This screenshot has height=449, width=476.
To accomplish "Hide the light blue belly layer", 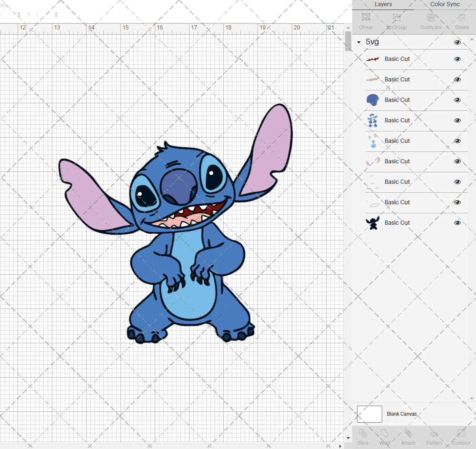I will click(x=457, y=141).
